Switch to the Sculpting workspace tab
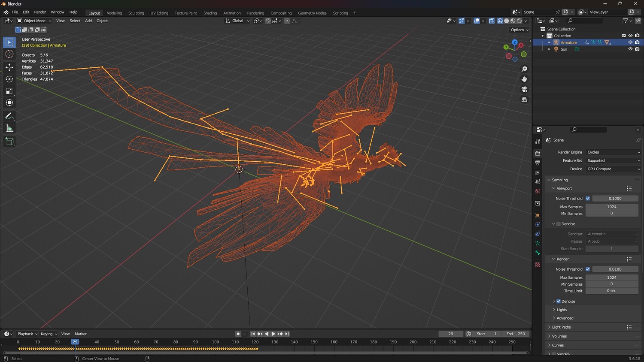644x362 pixels. click(x=136, y=13)
